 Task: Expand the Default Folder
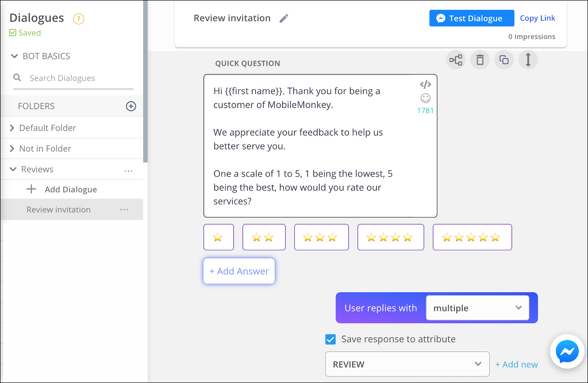[12, 128]
